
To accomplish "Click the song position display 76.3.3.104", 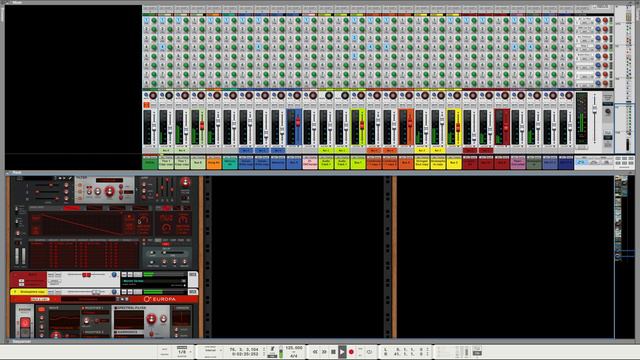I will 244,349.
